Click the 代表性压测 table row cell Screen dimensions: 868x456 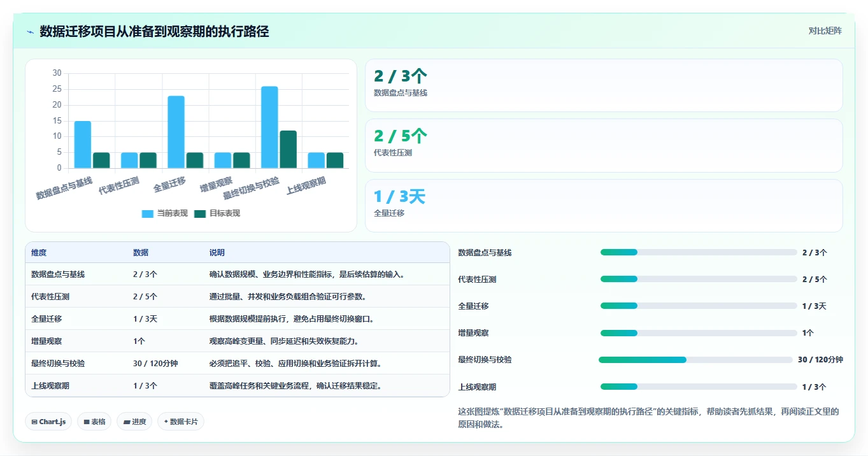pyautogui.click(x=50, y=297)
